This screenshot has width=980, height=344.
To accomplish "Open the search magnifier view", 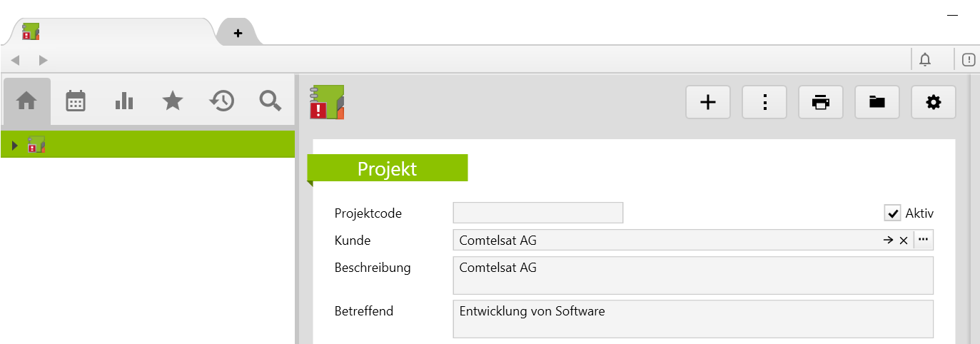I will pyautogui.click(x=271, y=101).
